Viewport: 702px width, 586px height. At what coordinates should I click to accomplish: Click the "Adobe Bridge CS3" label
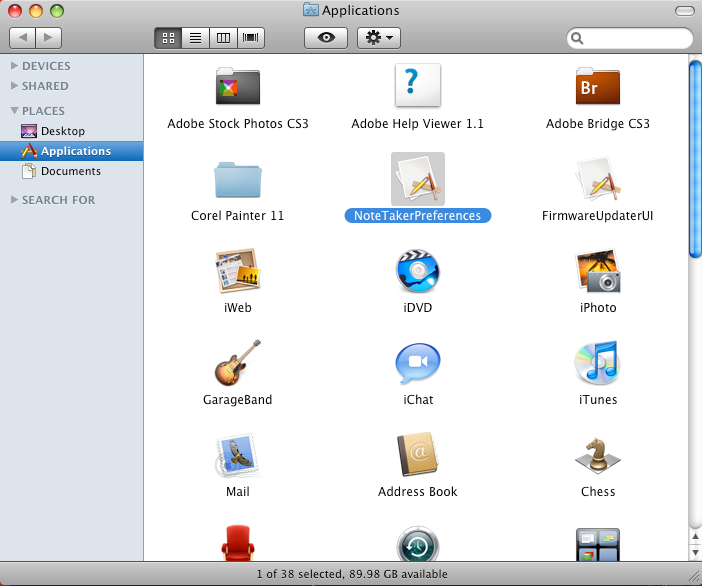coord(598,124)
